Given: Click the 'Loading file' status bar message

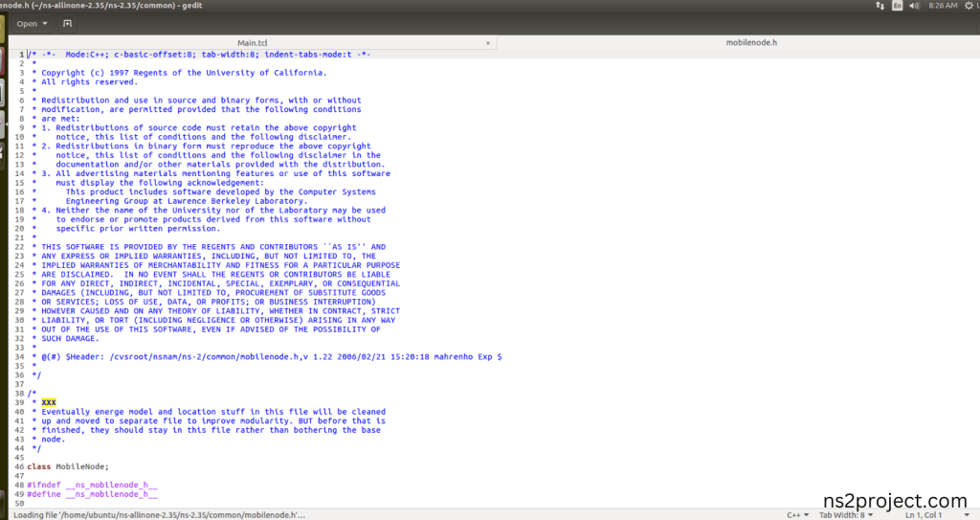Looking at the screenshot, I should click(160, 515).
